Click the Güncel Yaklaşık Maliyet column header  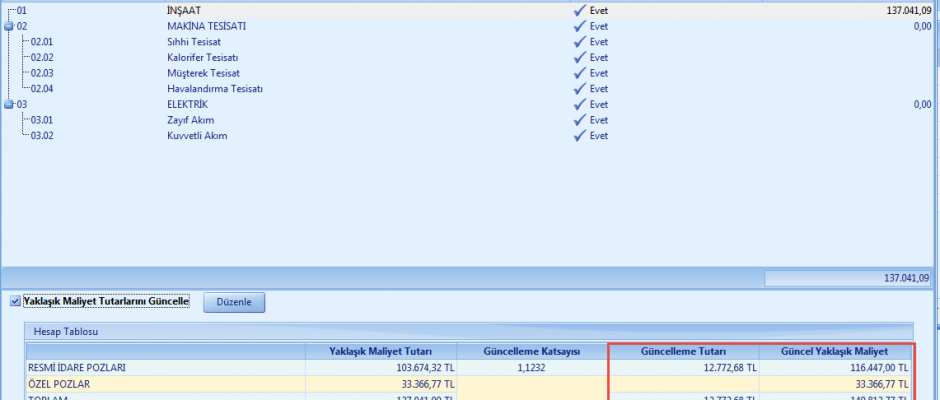834,352
